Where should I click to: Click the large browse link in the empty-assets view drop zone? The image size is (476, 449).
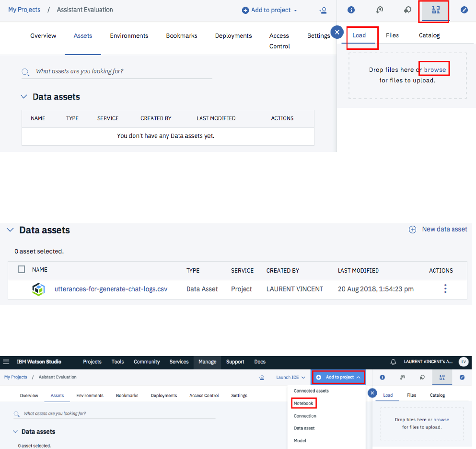(x=435, y=70)
